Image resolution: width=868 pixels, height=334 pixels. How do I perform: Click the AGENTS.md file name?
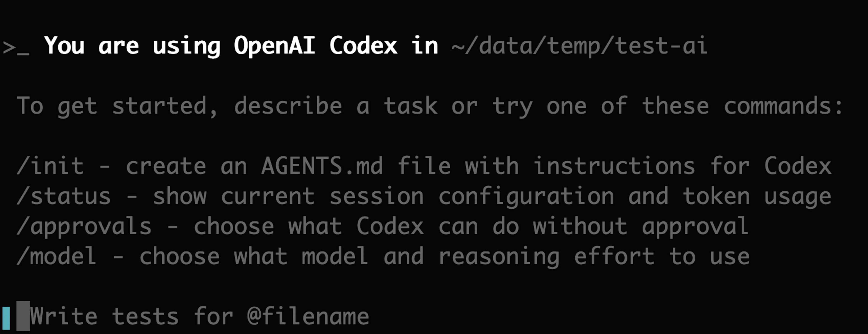(322, 166)
